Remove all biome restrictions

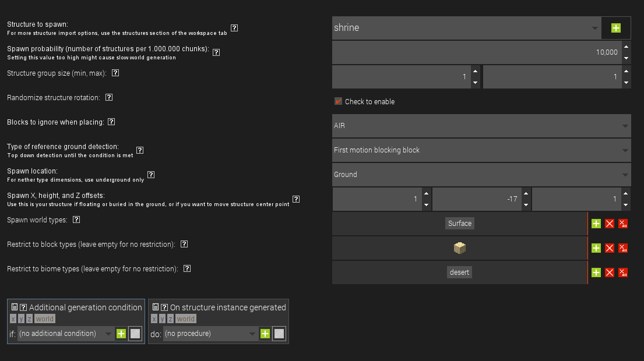pos(623,272)
